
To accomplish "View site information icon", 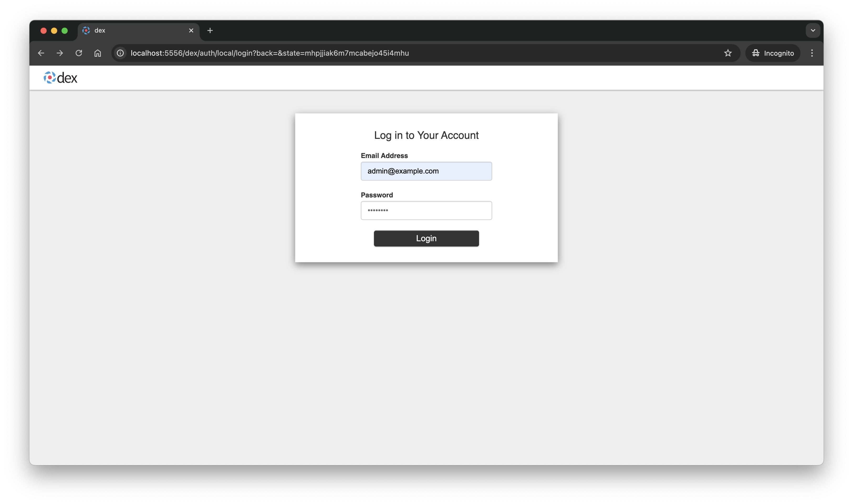I will [x=120, y=53].
